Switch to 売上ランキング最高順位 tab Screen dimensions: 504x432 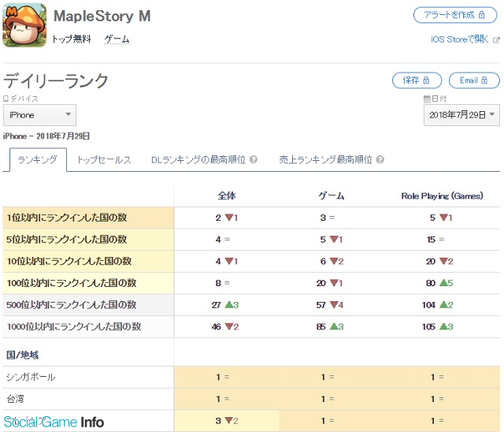click(x=325, y=159)
